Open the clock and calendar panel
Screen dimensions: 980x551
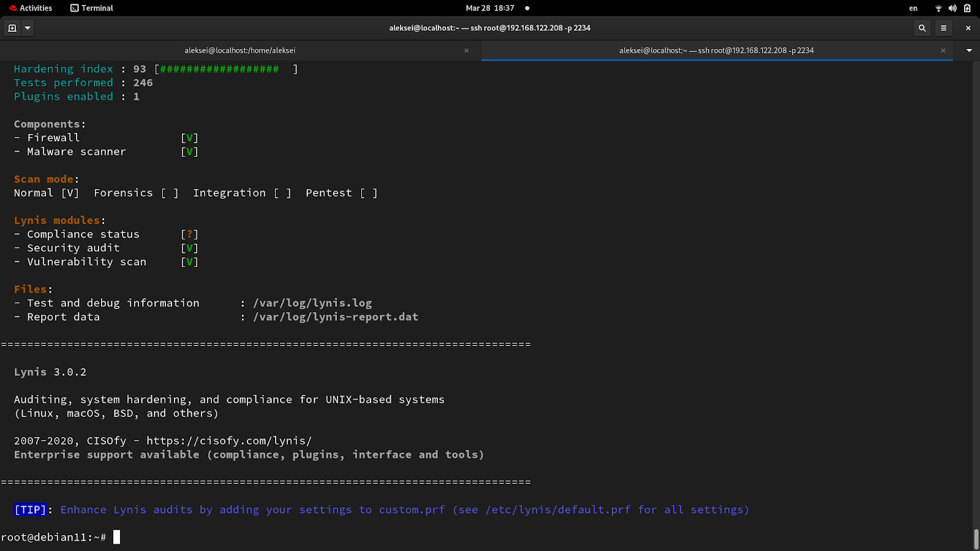coord(490,8)
